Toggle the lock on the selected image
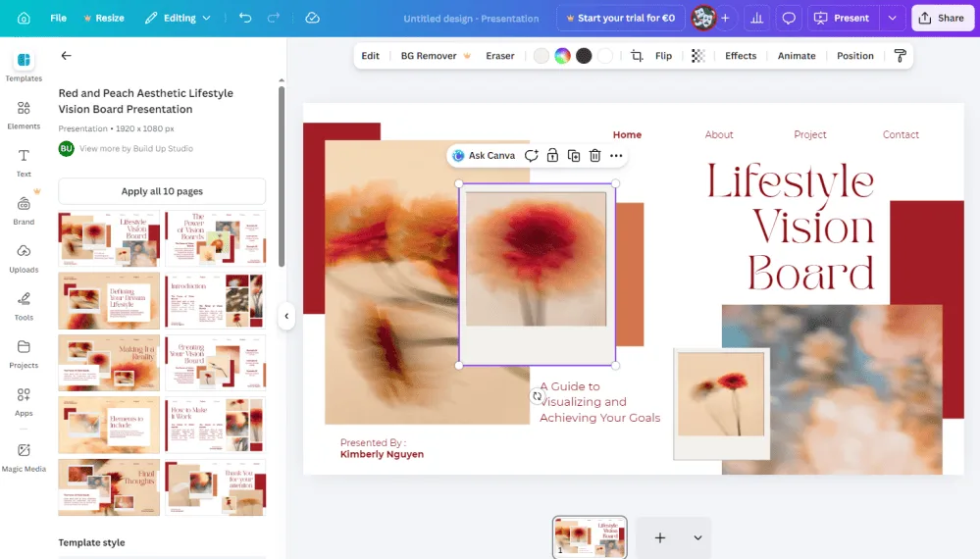 click(552, 156)
